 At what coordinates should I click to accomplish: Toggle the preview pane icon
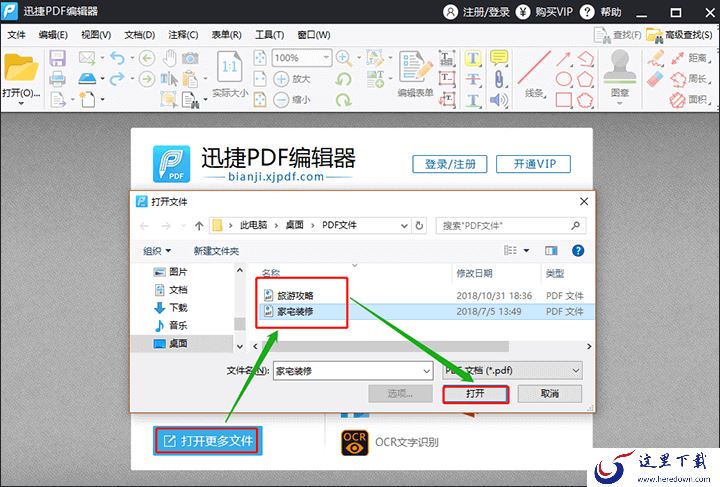[x=551, y=251]
